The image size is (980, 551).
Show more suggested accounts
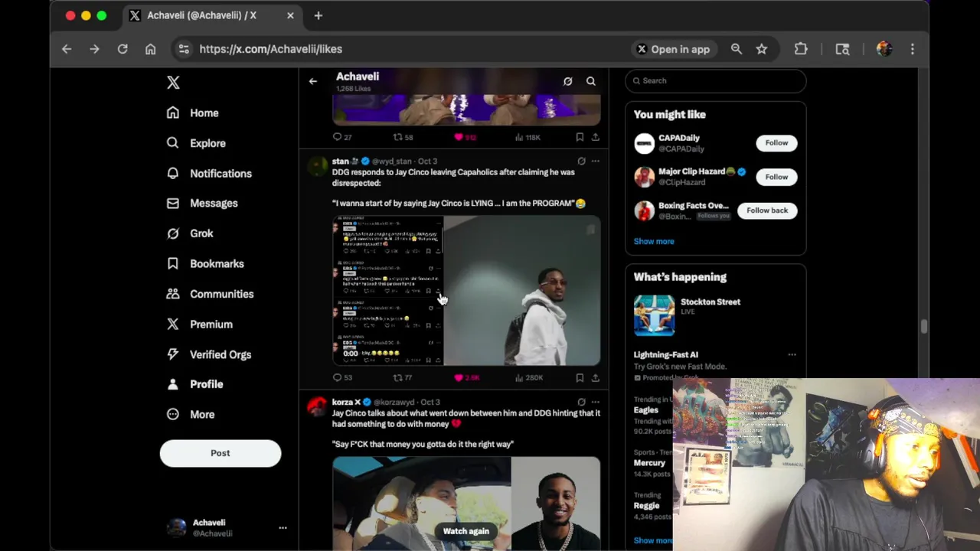pyautogui.click(x=654, y=241)
